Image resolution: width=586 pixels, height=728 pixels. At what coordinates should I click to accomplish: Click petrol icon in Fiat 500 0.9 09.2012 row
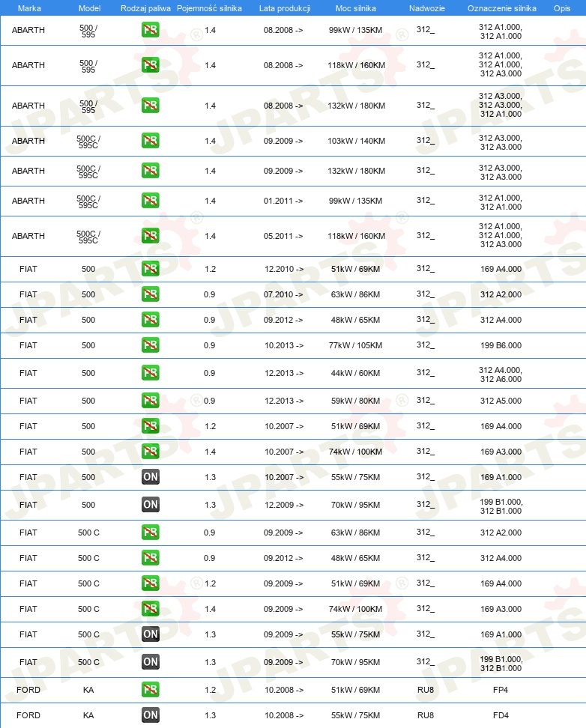pos(150,320)
